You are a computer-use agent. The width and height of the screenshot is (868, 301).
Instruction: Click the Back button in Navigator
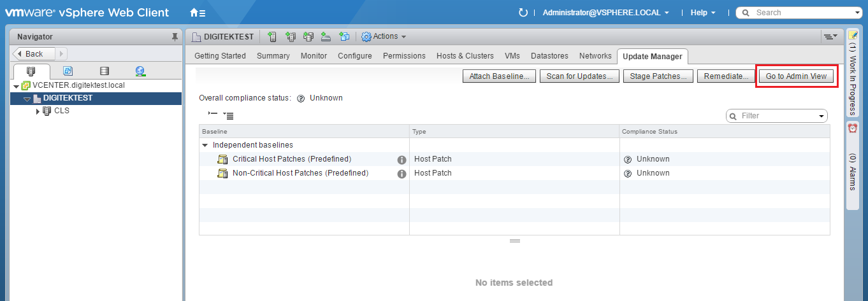34,54
